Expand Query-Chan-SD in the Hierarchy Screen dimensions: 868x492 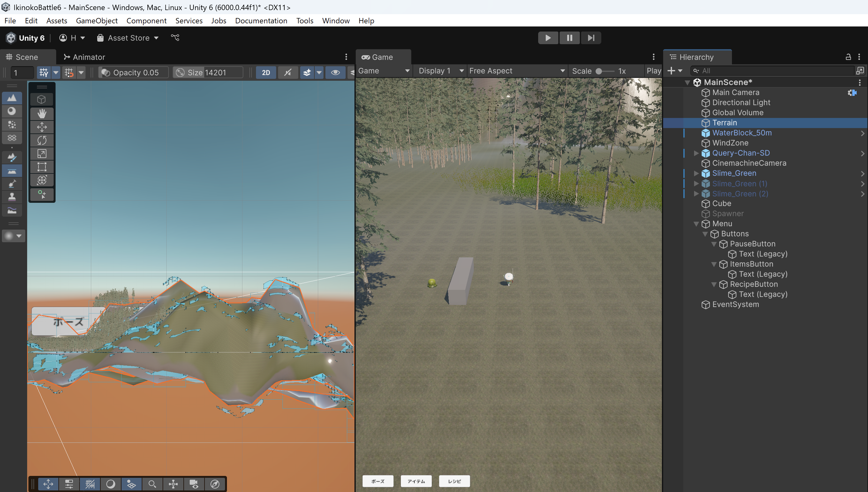(696, 153)
